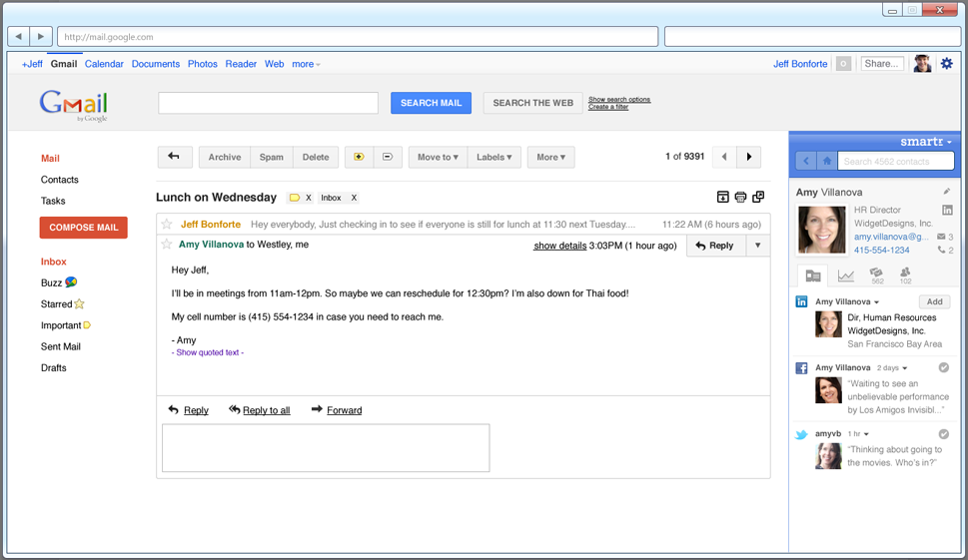Expand the Twitter 1 hr dropdown arrow

(866, 434)
